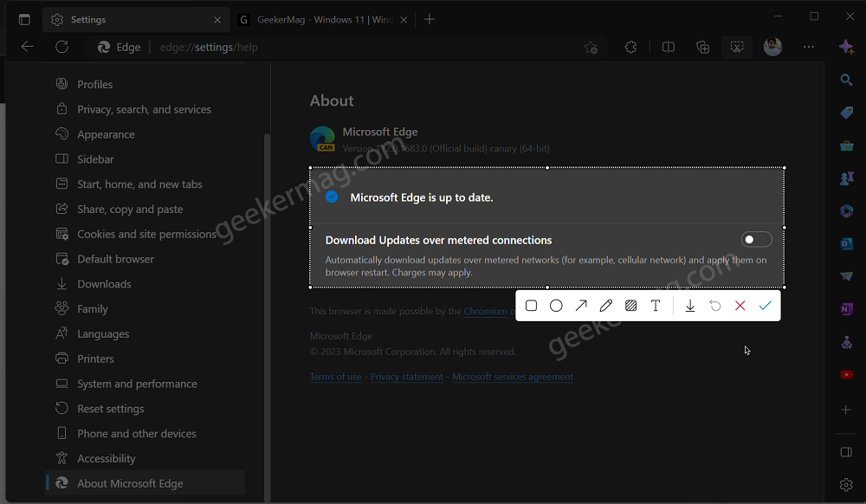This screenshot has height=504, width=866.
Task: Pick the arrow annotation tool
Action: [581, 306]
